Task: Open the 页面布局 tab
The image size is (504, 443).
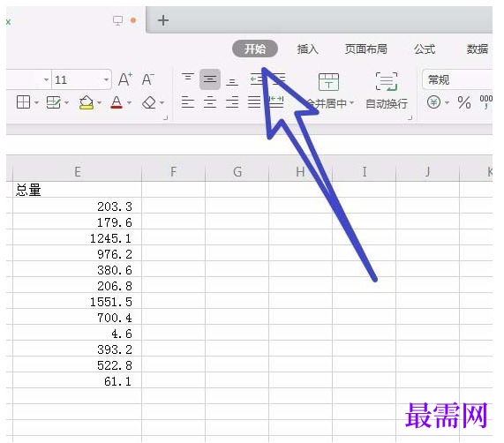Action: coord(365,49)
